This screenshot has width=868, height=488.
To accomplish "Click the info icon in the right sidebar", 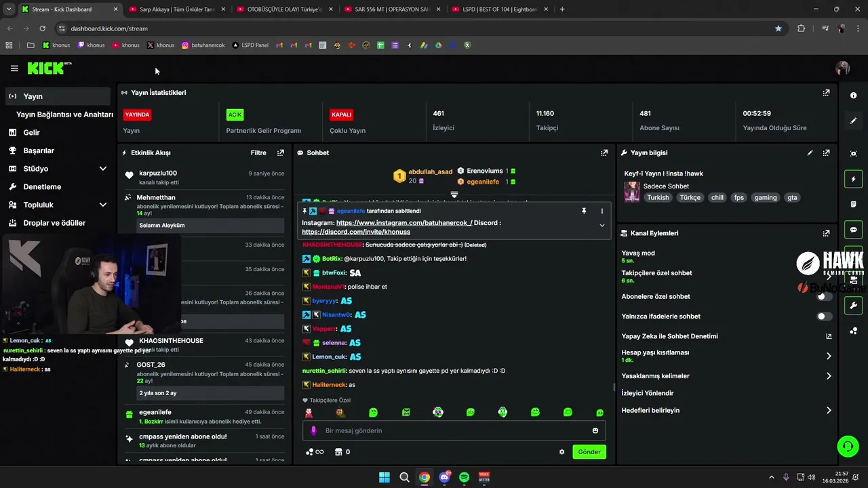I will [x=854, y=96].
